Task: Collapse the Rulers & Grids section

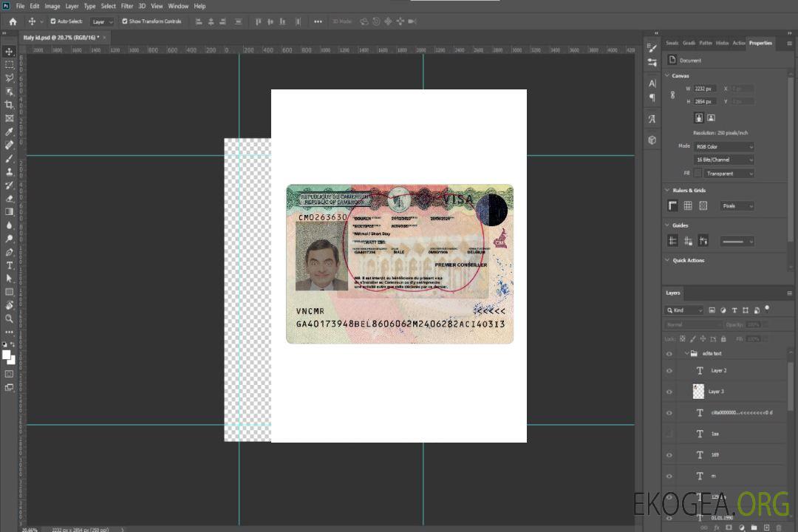Action: coord(667,190)
